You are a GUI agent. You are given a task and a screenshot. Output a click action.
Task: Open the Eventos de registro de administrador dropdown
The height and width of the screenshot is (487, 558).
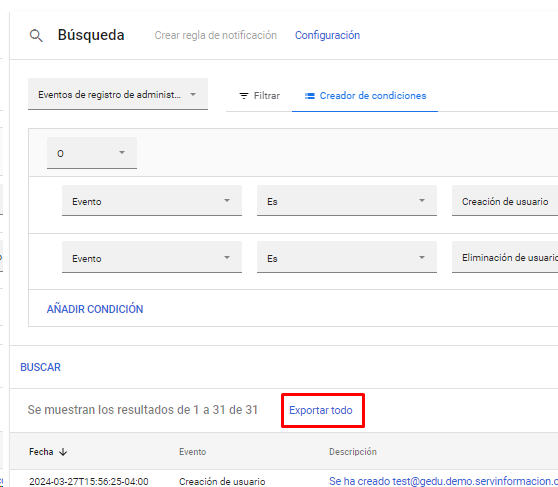(118, 94)
